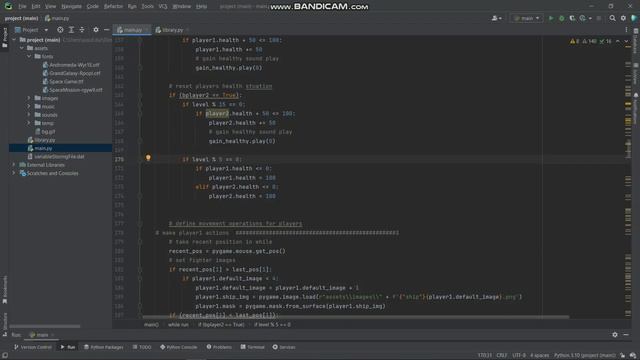Open Project view selector dropdown

(32, 30)
